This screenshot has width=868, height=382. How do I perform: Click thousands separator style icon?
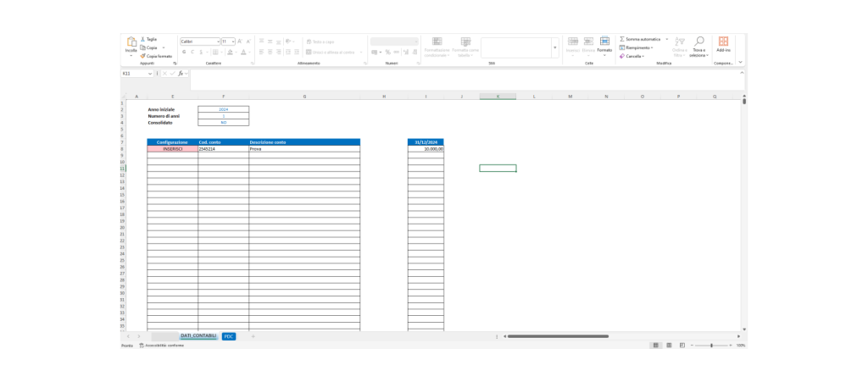(x=395, y=52)
